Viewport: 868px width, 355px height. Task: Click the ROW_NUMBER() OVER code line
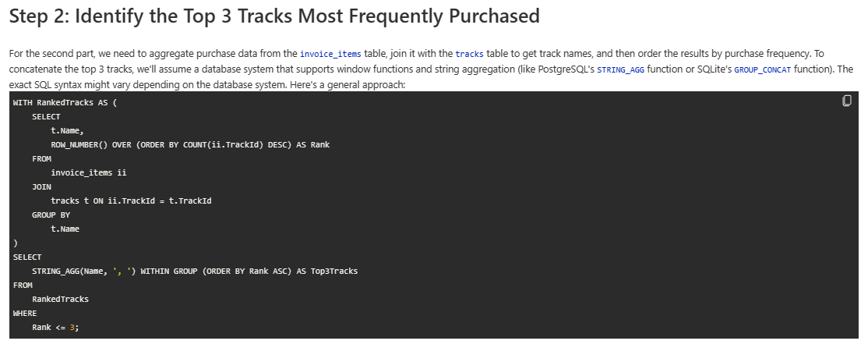tap(190, 145)
